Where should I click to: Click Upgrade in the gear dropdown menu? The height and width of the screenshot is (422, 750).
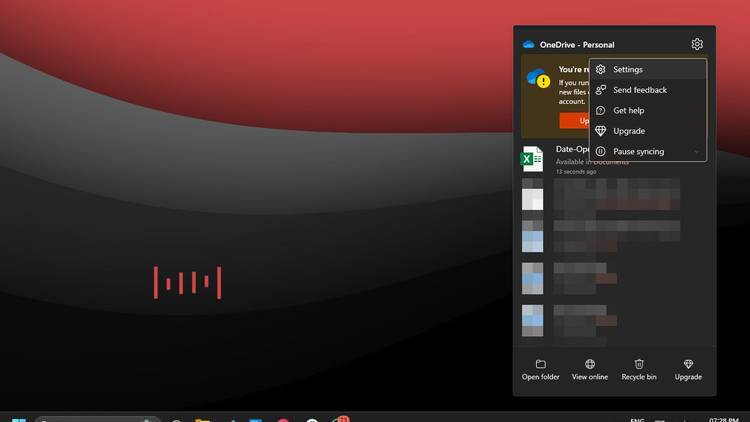629,131
